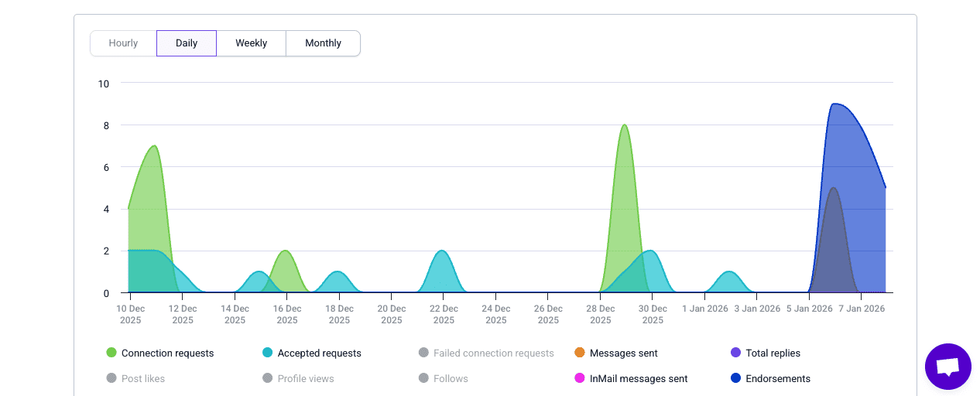
Task: Switch chart to Weekly view
Action: tap(252, 43)
